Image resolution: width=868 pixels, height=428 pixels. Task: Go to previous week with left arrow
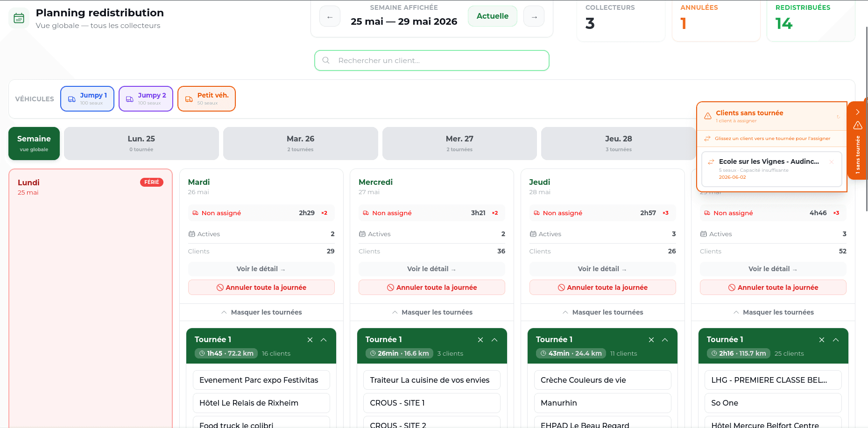pos(330,17)
